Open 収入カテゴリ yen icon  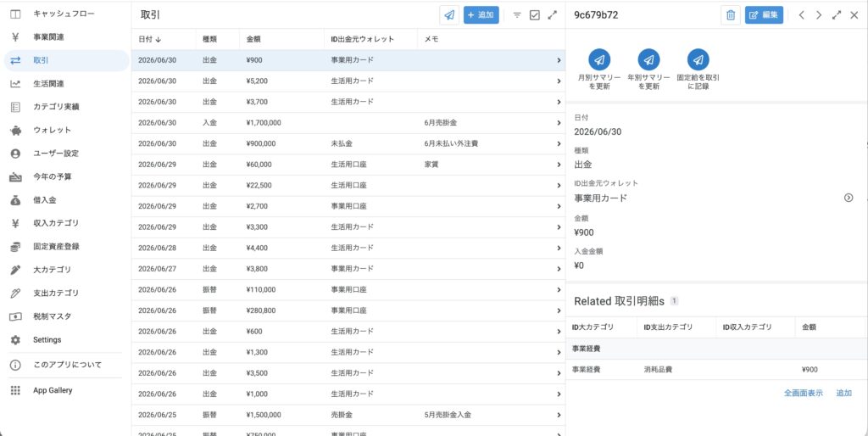[x=15, y=223]
